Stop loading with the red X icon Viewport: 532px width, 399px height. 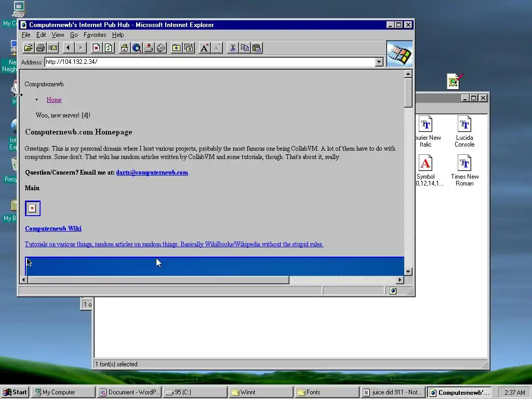tap(96, 48)
